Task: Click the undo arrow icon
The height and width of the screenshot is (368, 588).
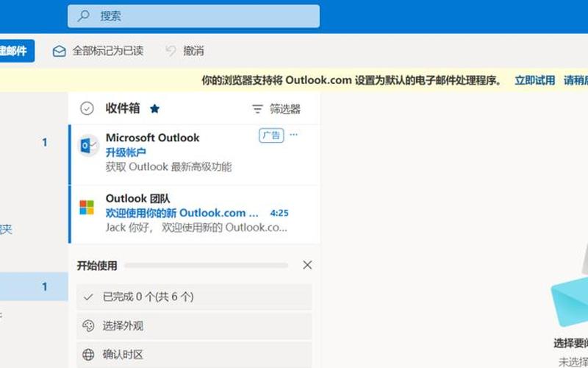Action: 171,51
